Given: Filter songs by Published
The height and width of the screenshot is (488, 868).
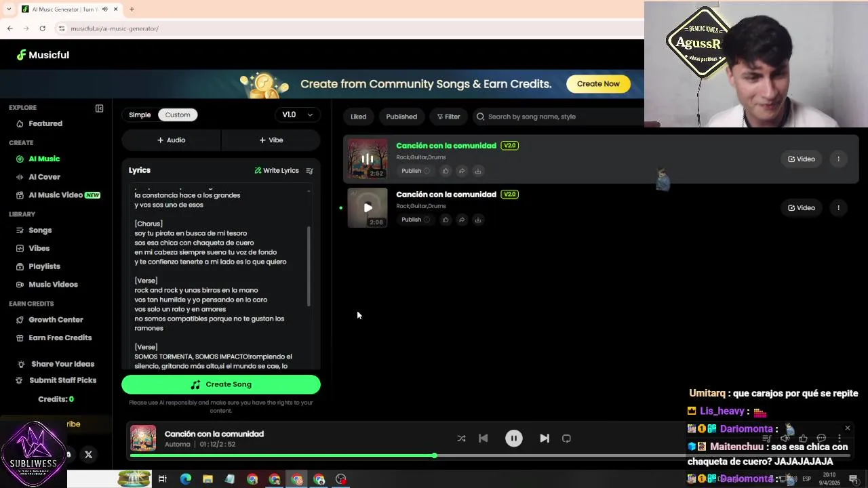Looking at the screenshot, I should point(401,117).
